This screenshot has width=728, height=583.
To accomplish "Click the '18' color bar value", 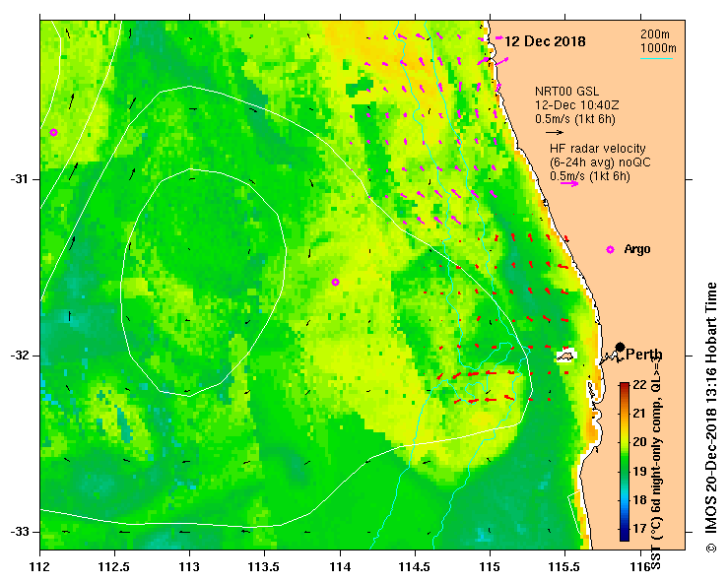I will (x=639, y=499).
